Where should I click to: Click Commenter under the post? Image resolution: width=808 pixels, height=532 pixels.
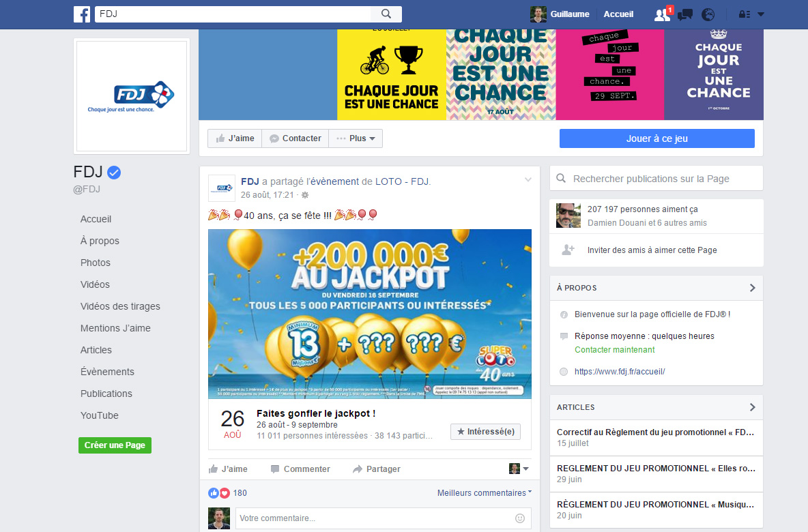click(x=300, y=469)
